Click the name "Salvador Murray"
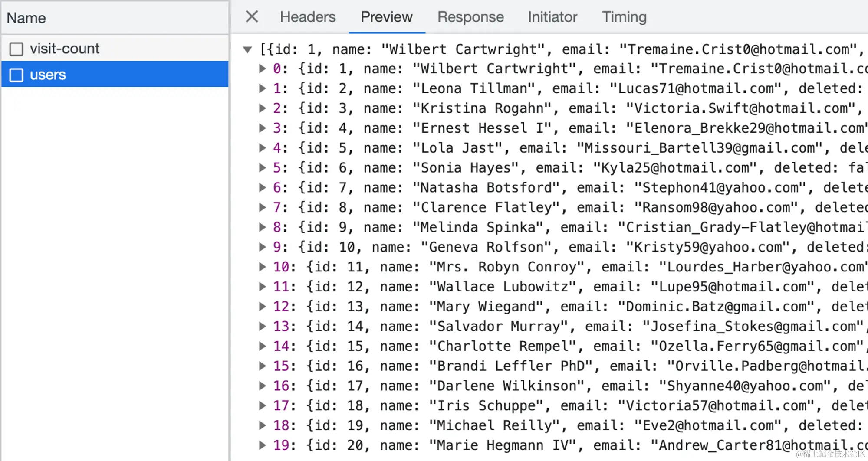This screenshot has height=461, width=868. point(499,326)
